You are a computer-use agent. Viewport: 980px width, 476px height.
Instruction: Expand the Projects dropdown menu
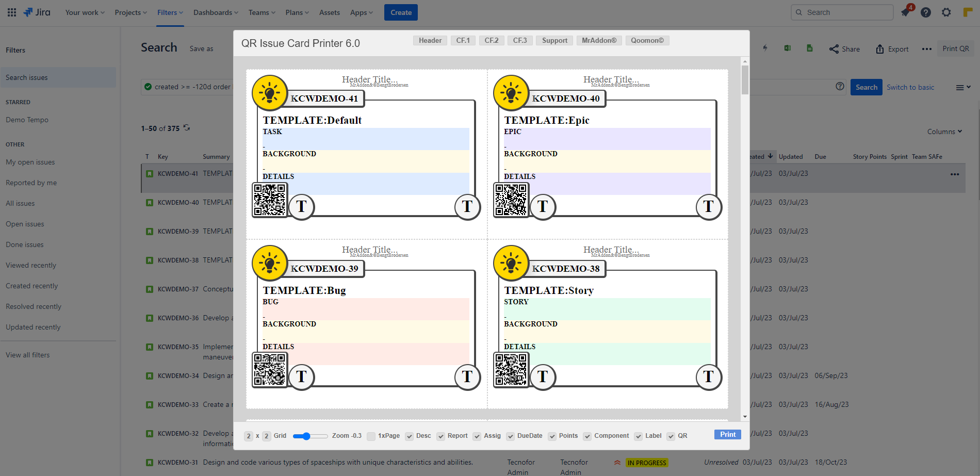(130, 12)
